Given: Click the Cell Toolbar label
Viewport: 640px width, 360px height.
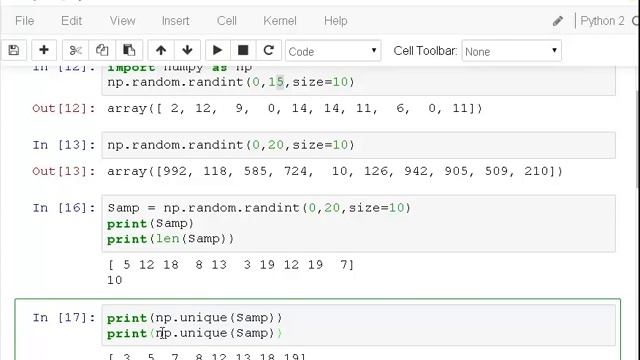Looking at the screenshot, I should [425, 51].
